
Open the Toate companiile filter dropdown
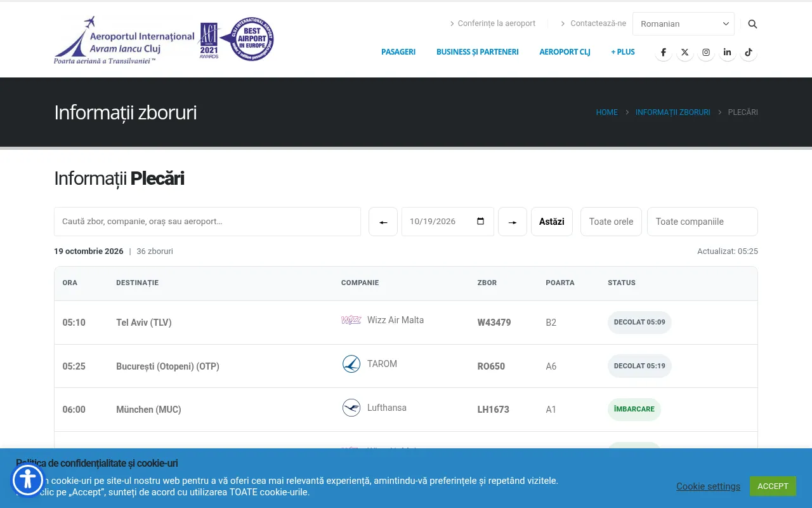(x=702, y=222)
